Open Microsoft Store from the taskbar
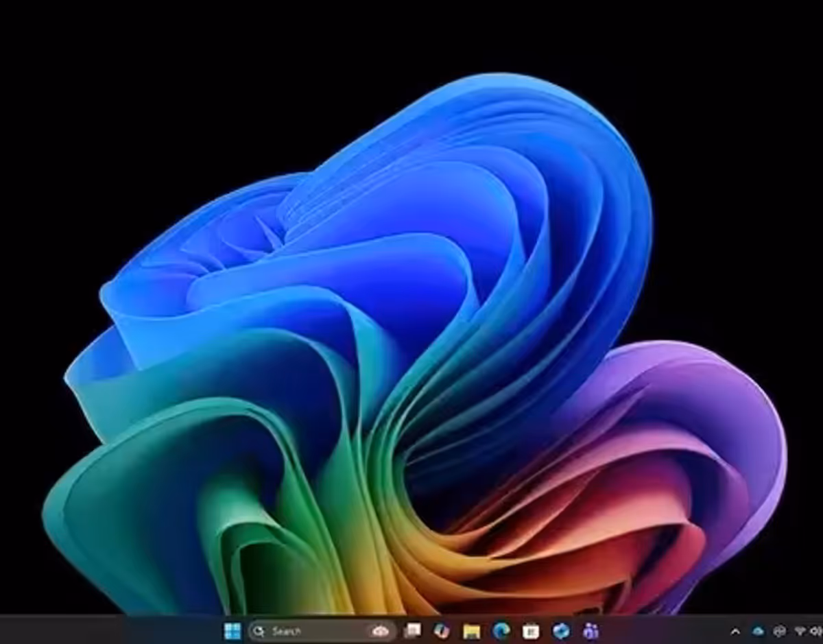The image size is (823, 644). point(530,631)
